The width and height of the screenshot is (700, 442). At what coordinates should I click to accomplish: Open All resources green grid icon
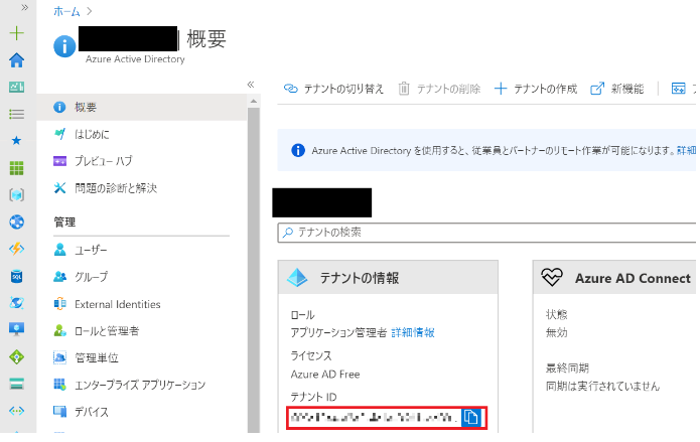[17, 168]
